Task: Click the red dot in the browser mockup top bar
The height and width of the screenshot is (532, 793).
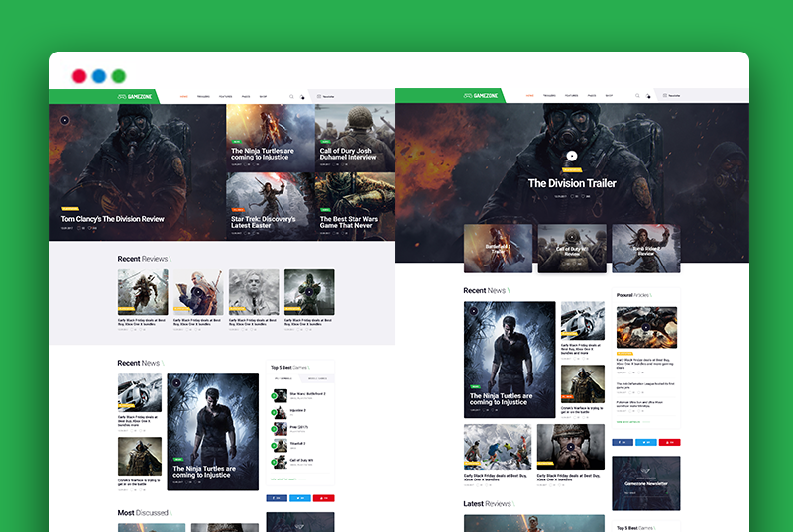Action: [79, 76]
